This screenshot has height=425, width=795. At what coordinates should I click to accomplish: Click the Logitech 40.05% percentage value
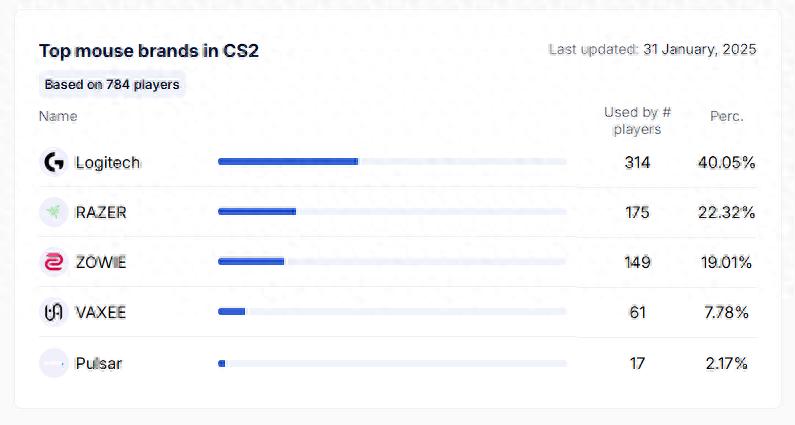(x=726, y=162)
